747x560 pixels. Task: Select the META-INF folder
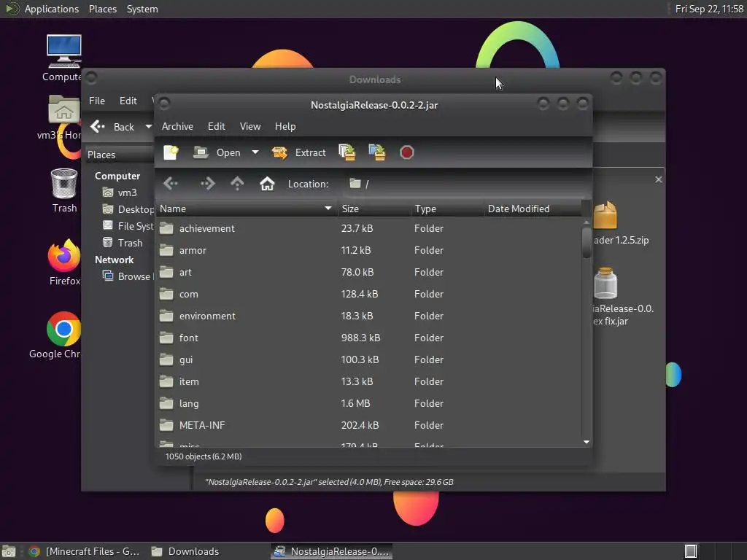click(x=368, y=426)
